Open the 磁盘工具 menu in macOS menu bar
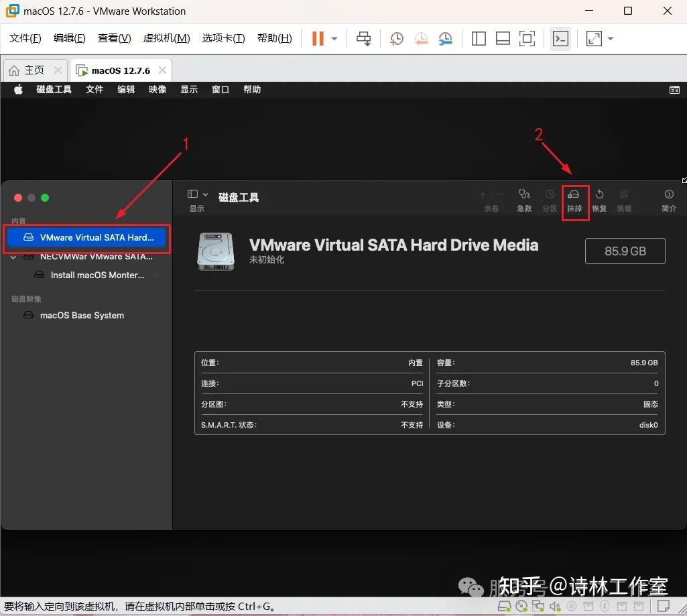This screenshot has width=687, height=616. click(54, 90)
